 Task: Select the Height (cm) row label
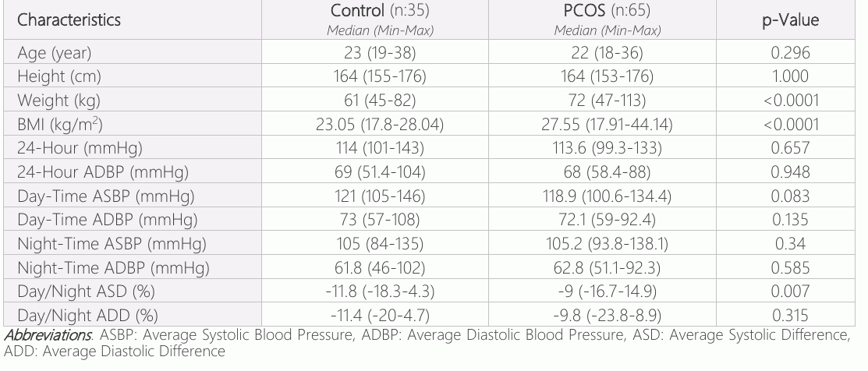59,77
